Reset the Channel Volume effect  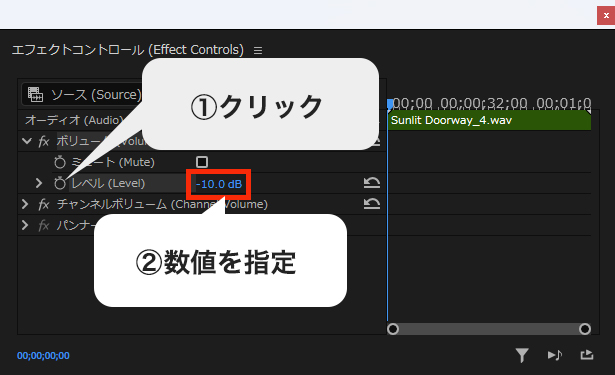371,204
